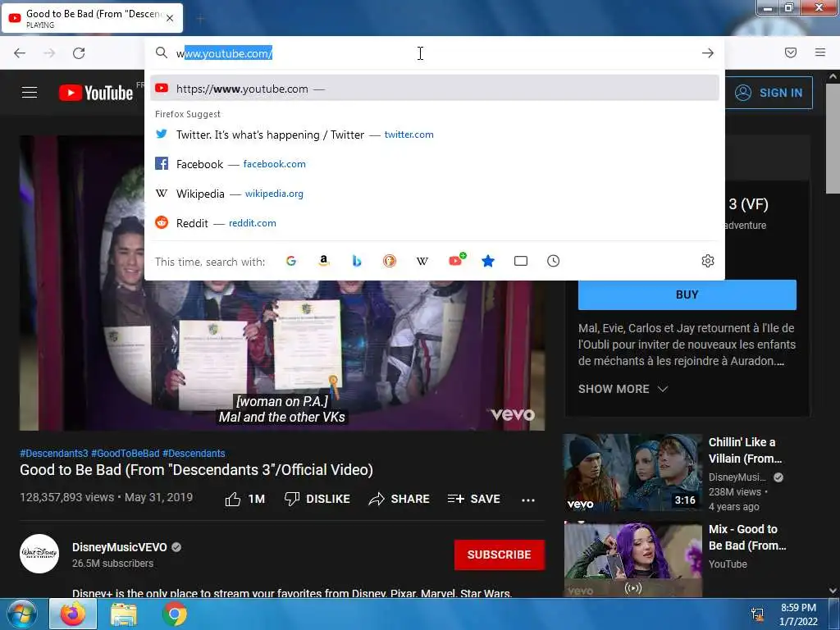Open Chillin' Like a Villain video thumbnail
Screen dimensions: 840x630
pos(632,472)
